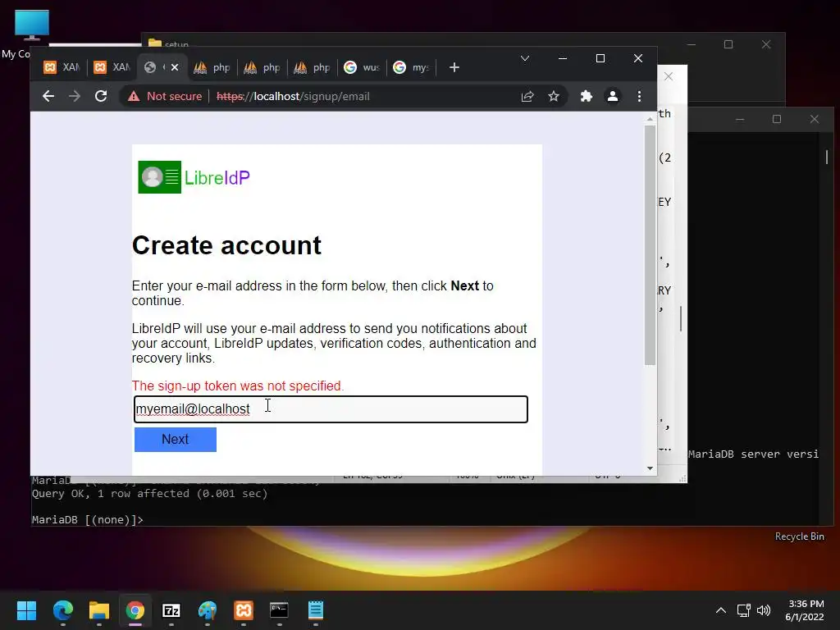Go back to the previous page in Chrome

pos(48,97)
